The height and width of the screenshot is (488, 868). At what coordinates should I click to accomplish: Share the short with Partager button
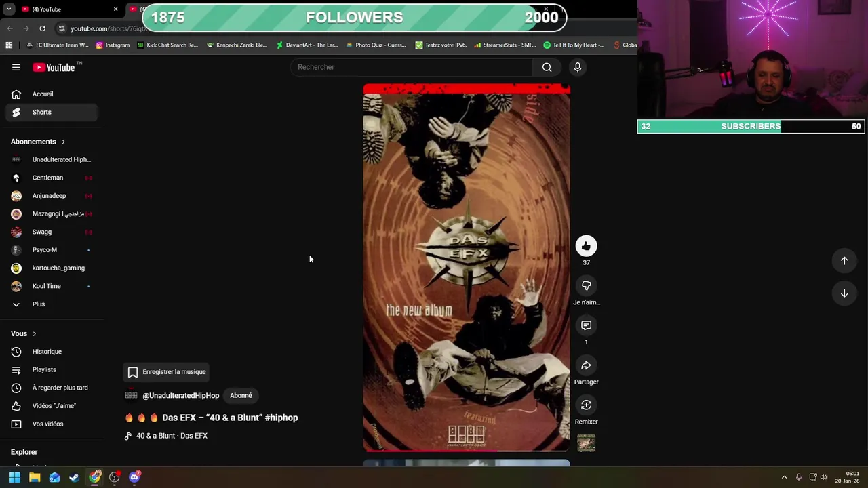pyautogui.click(x=586, y=365)
